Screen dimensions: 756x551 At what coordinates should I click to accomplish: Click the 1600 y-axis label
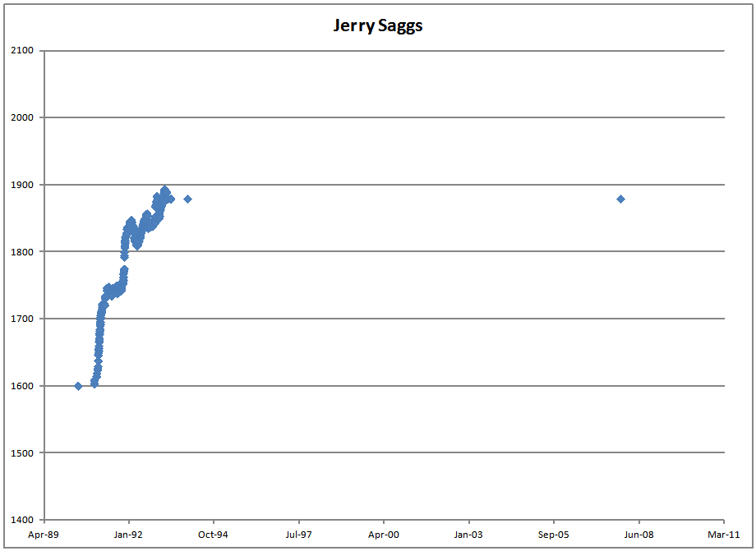coord(23,386)
